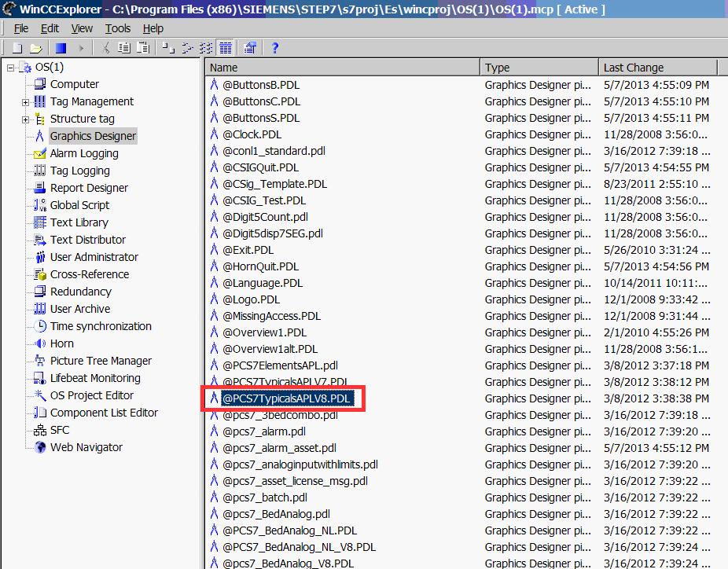Image resolution: width=728 pixels, height=569 pixels.
Task: Click the Lifebeat Monitoring icon
Action: tap(40, 378)
